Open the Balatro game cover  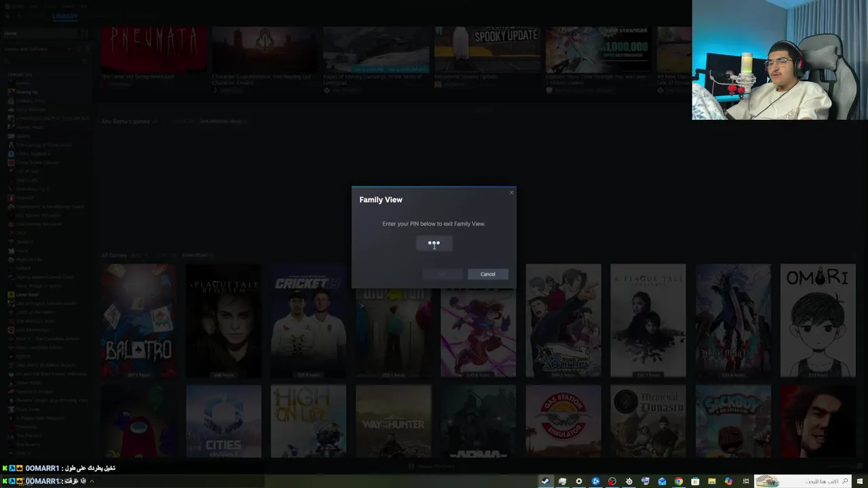[139, 321]
